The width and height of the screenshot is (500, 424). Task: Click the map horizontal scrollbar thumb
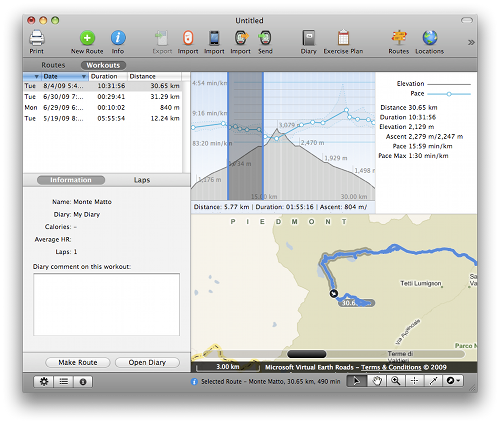(307, 354)
